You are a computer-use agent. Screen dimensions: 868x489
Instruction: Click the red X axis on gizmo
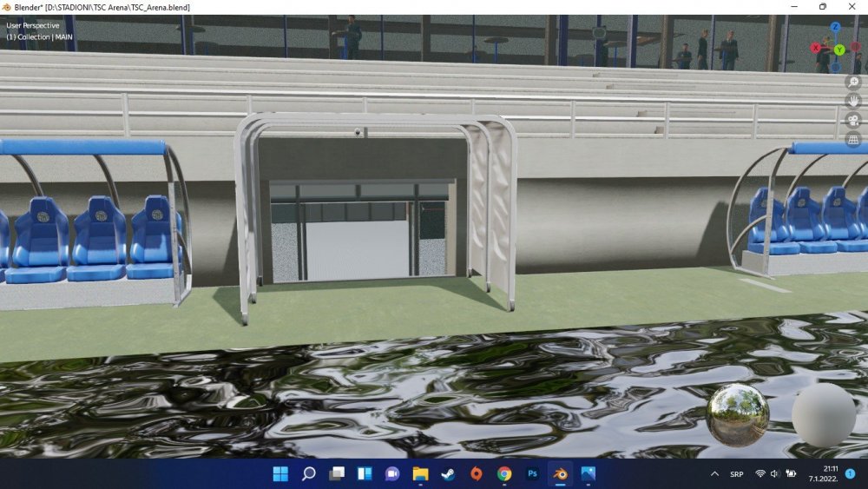click(x=816, y=49)
